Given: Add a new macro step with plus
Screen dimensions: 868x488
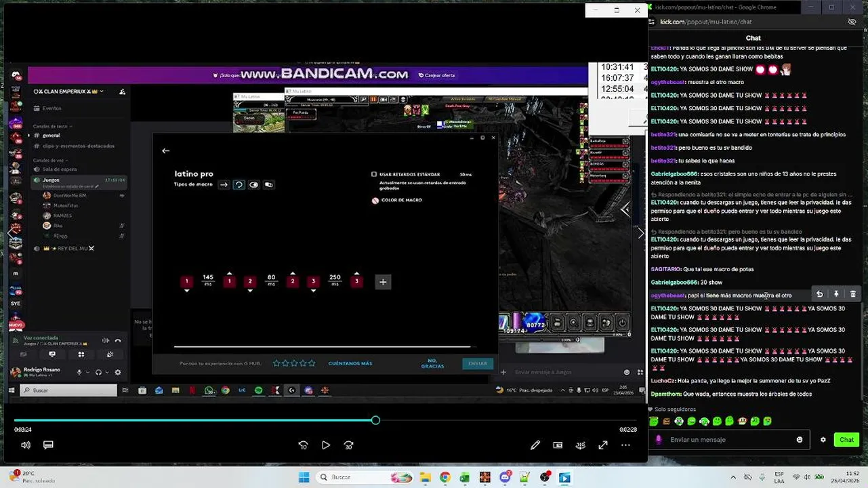Looking at the screenshot, I should pyautogui.click(x=383, y=282).
